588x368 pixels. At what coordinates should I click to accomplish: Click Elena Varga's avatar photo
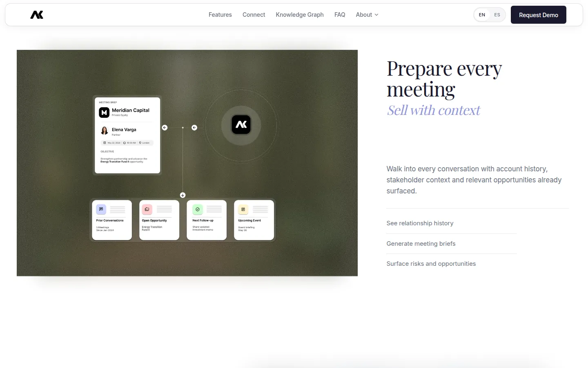click(x=105, y=130)
